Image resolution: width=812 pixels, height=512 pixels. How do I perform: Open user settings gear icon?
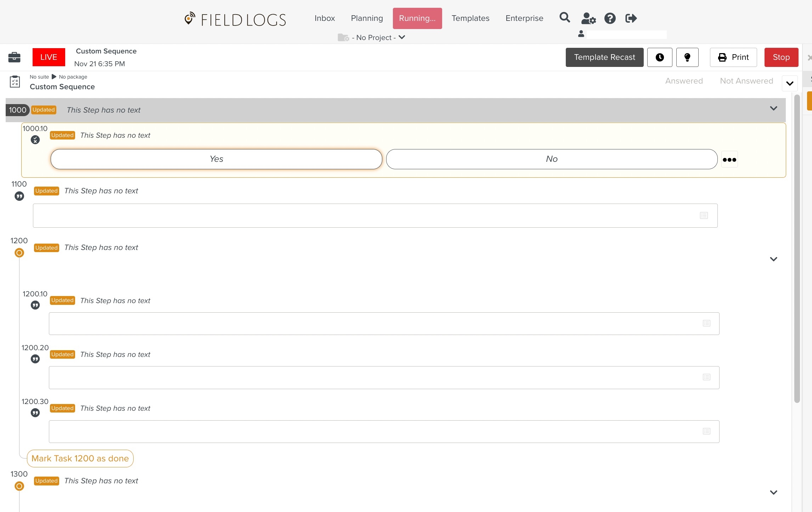pos(588,18)
